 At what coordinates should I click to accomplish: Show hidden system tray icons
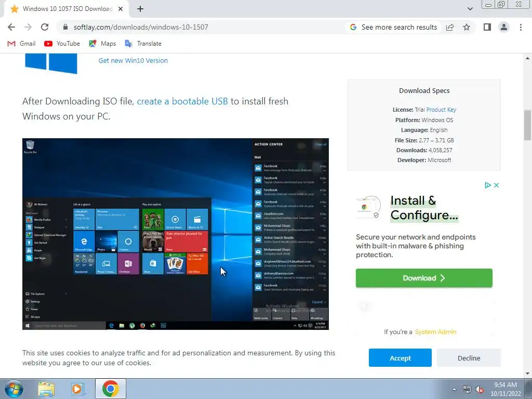454,390
